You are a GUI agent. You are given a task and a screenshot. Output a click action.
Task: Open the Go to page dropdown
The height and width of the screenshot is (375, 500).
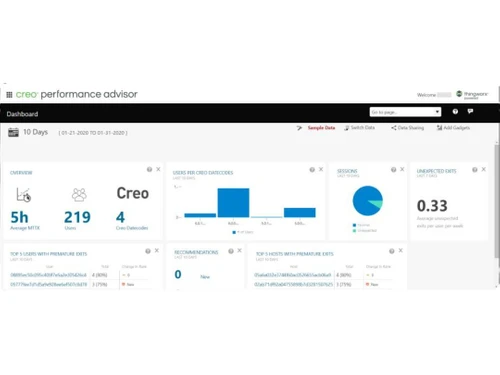tap(405, 112)
